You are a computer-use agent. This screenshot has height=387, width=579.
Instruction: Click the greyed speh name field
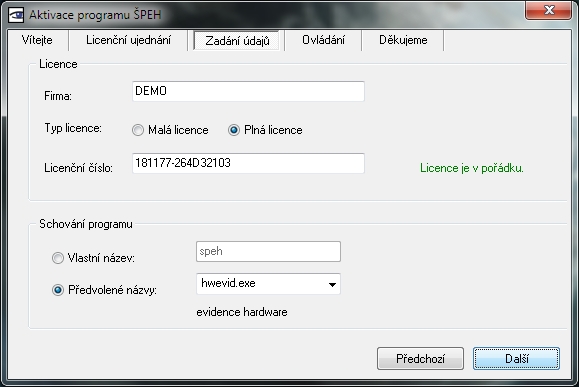pos(268,251)
